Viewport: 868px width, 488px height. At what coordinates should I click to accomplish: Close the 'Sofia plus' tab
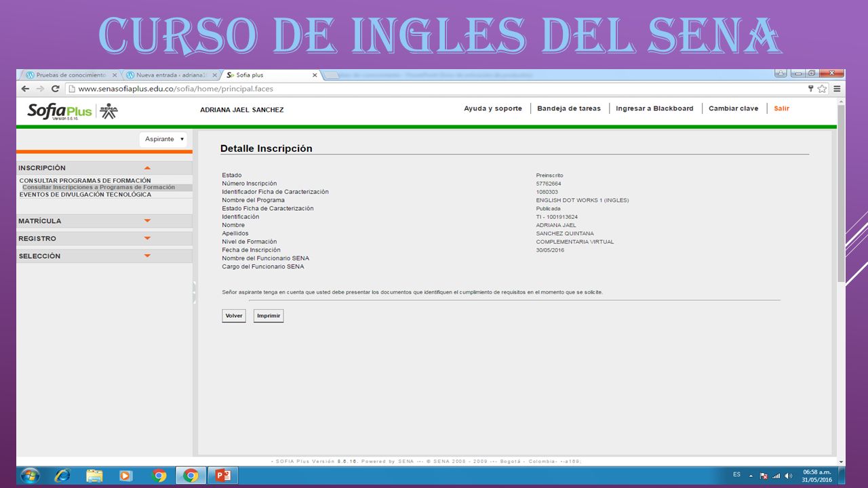[315, 75]
